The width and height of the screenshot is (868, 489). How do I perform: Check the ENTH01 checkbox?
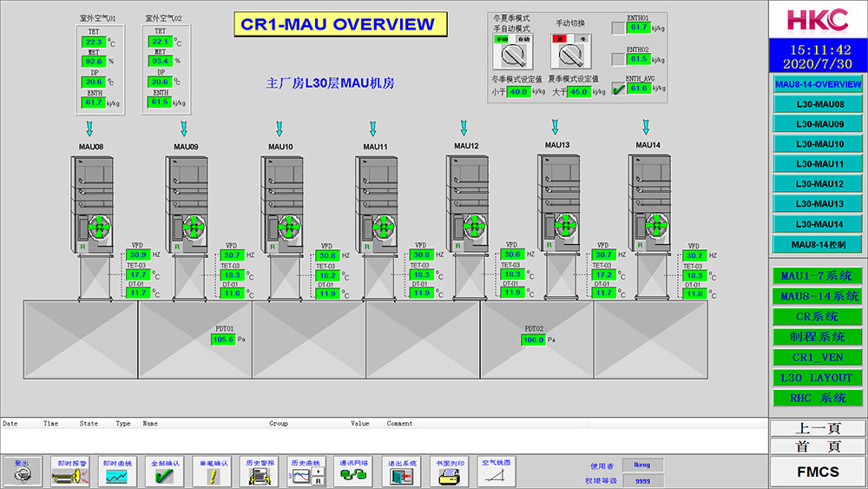click(x=617, y=28)
